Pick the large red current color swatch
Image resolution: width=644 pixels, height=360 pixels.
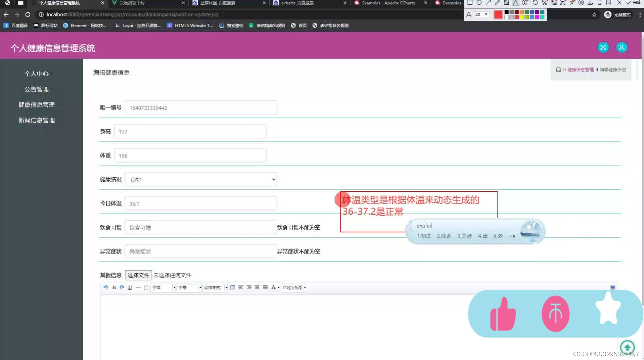498,15
